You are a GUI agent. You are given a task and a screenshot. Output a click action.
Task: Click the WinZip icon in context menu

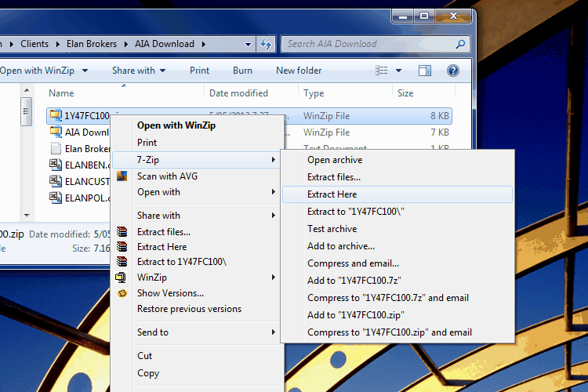coord(121,278)
